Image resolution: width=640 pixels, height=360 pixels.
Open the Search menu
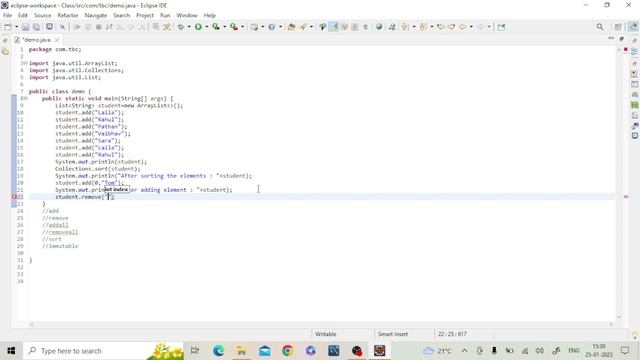[x=121, y=15]
